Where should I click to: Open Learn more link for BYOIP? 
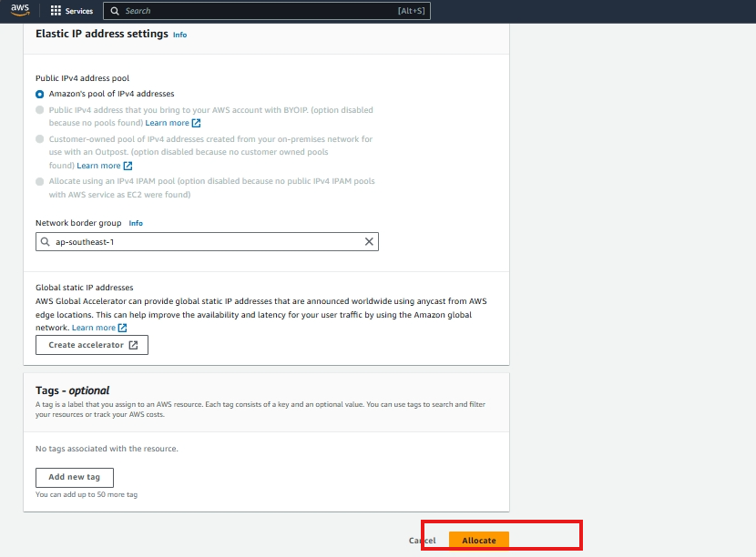tap(167, 123)
